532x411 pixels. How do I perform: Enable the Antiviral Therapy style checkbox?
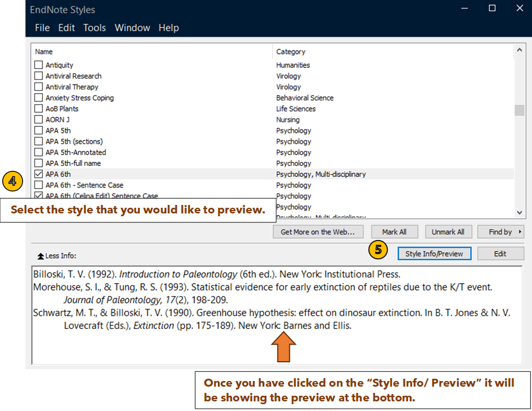(37, 87)
